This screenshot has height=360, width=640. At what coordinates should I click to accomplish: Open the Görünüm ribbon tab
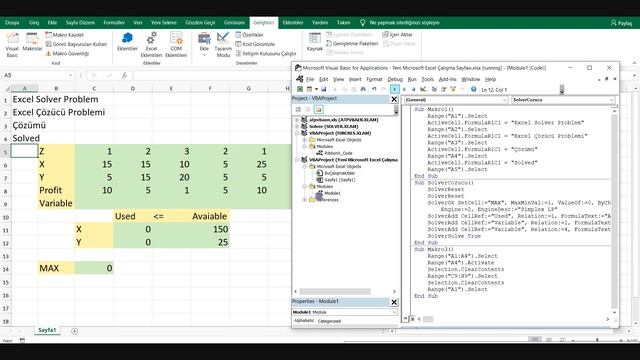point(234,22)
